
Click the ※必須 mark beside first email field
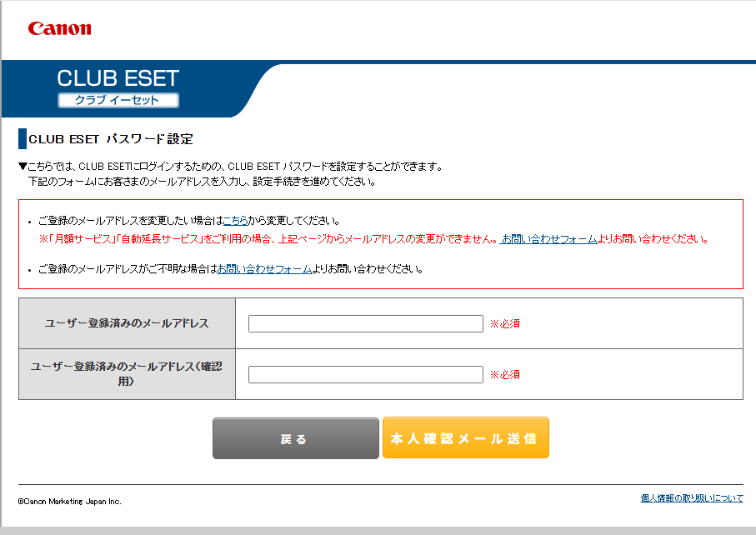pyautogui.click(x=505, y=324)
